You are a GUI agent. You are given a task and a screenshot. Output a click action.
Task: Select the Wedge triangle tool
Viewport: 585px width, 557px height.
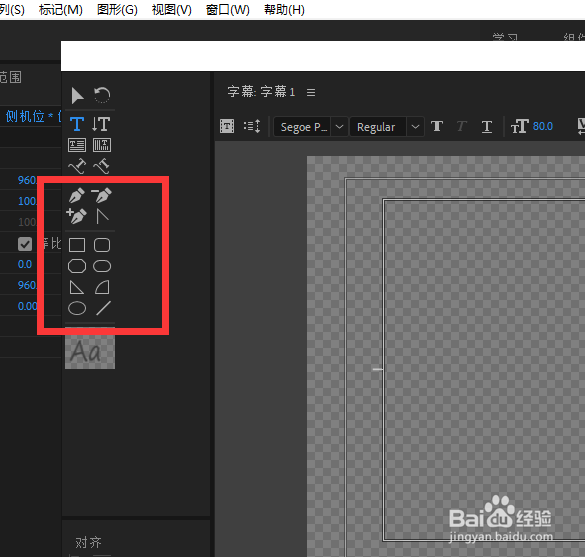(77, 288)
